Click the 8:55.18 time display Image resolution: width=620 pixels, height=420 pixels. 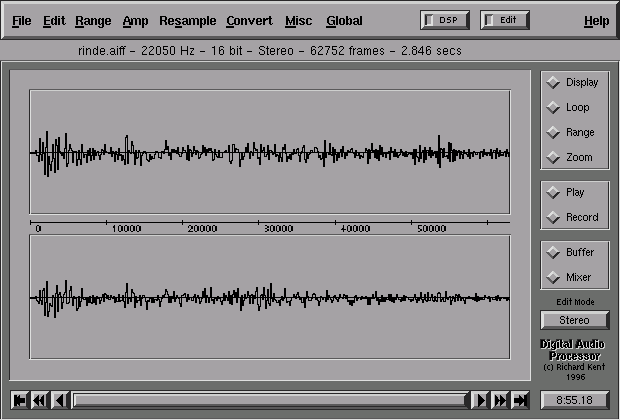click(573, 400)
